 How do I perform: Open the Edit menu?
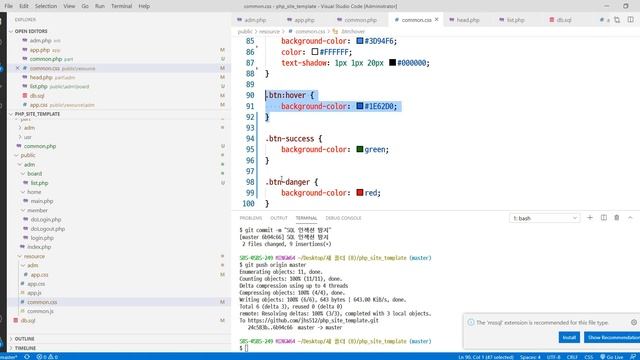24,6
